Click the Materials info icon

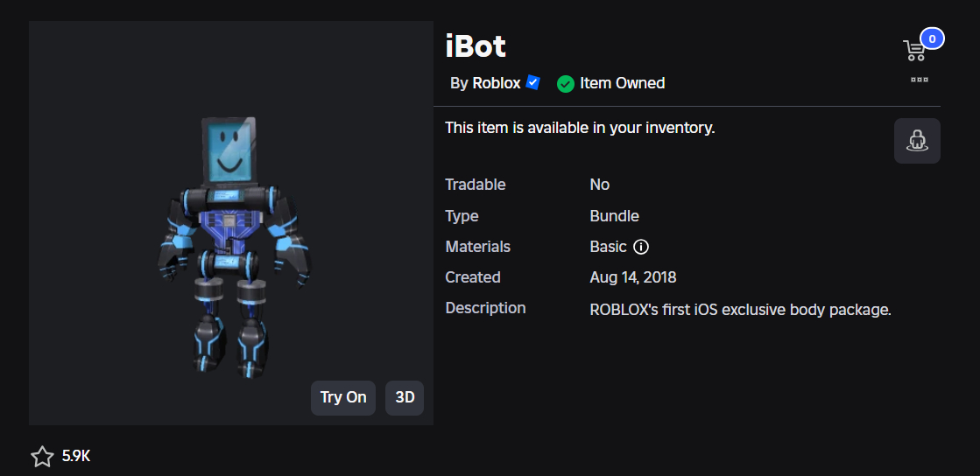[640, 247]
